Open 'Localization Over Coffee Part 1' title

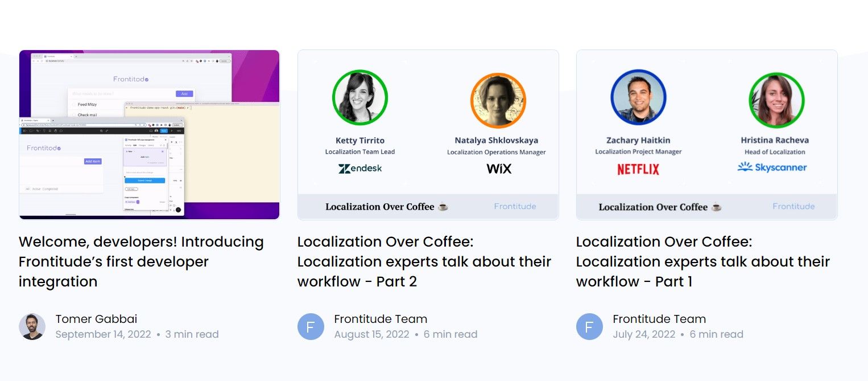click(x=703, y=261)
